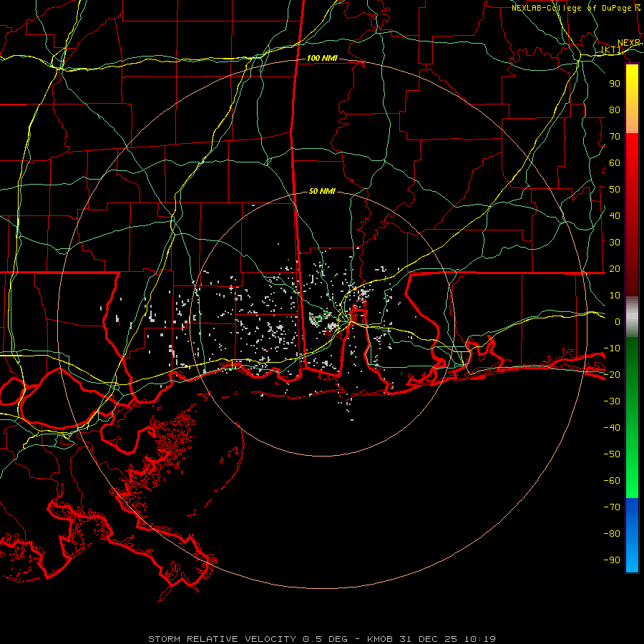The image size is (644, 644).
Task: Click the "NEXLAB-College of DuPage" credit text
Action: [x=572, y=8]
